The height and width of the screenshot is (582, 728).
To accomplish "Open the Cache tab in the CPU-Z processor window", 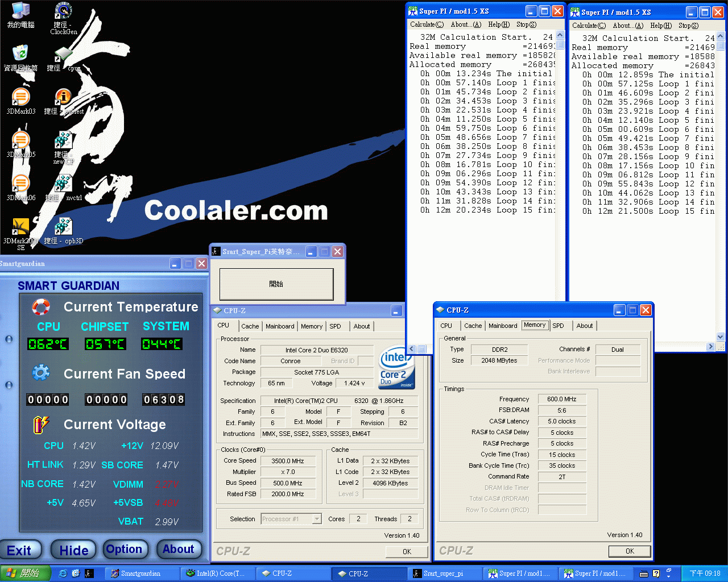I will click(x=250, y=327).
